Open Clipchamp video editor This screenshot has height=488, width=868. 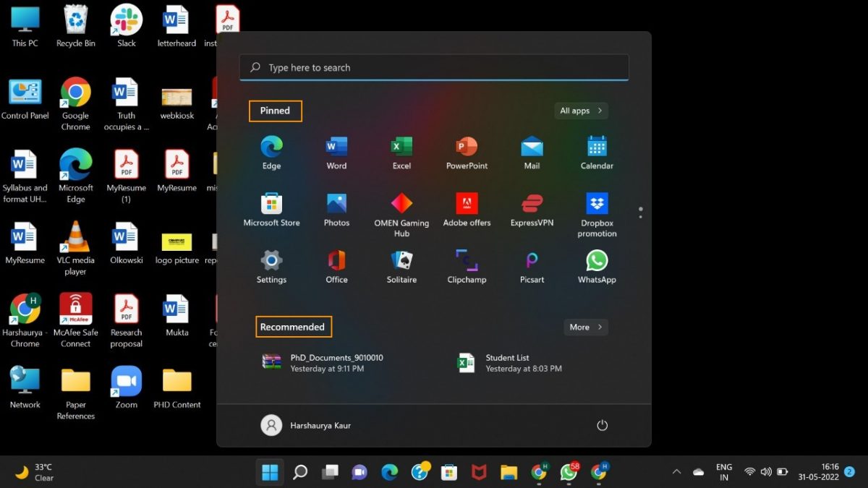pyautogui.click(x=466, y=266)
